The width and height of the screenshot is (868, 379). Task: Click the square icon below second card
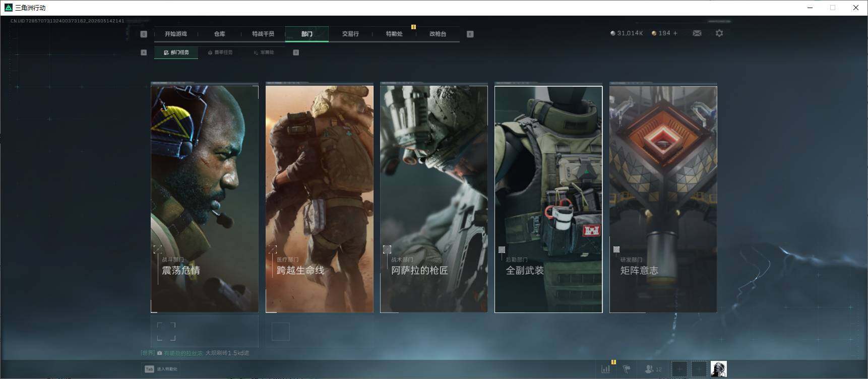(x=281, y=332)
